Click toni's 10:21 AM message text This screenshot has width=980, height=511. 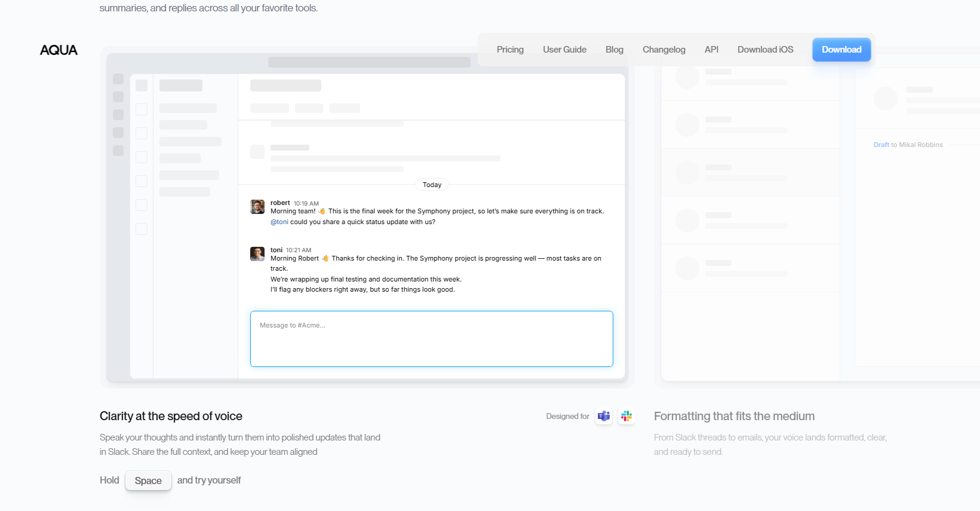point(436,274)
